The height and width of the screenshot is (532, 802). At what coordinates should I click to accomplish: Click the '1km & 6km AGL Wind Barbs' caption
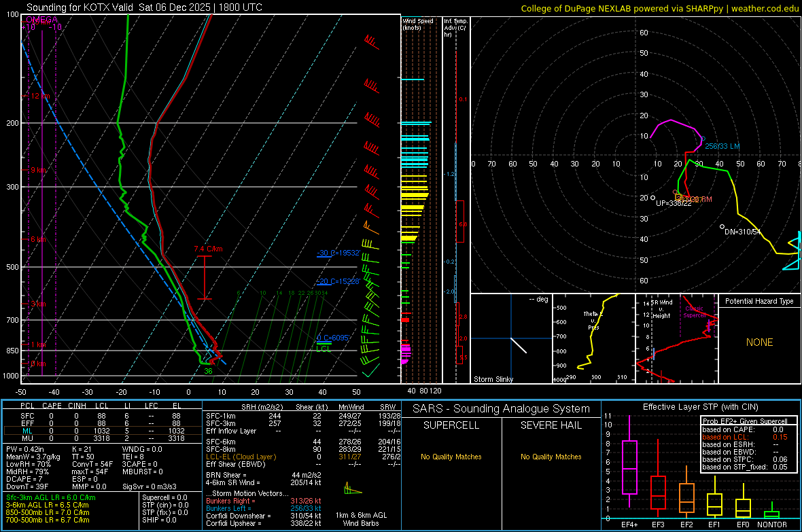(x=361, y=519)
